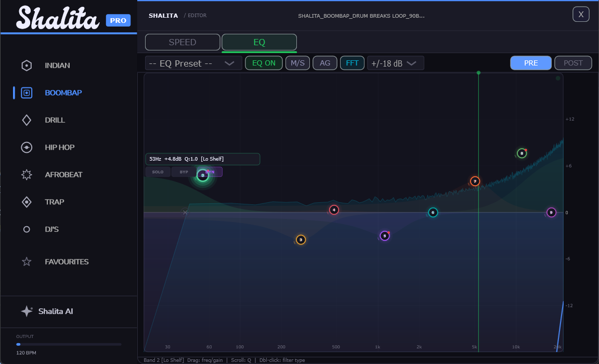
Task: Click the SHALITA breadcrumb label
Action: (163, 16)
